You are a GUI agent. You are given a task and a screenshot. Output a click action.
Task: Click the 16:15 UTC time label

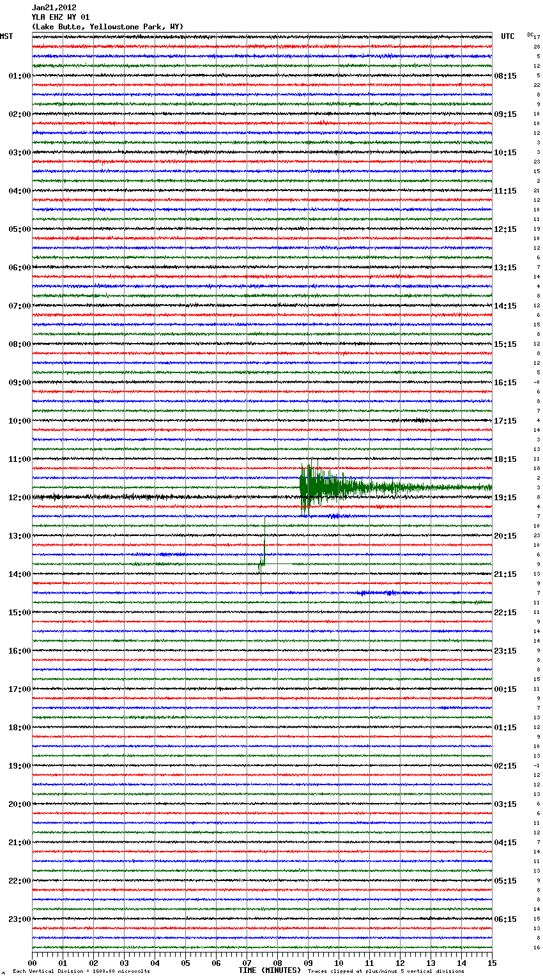tap(505, 383)
